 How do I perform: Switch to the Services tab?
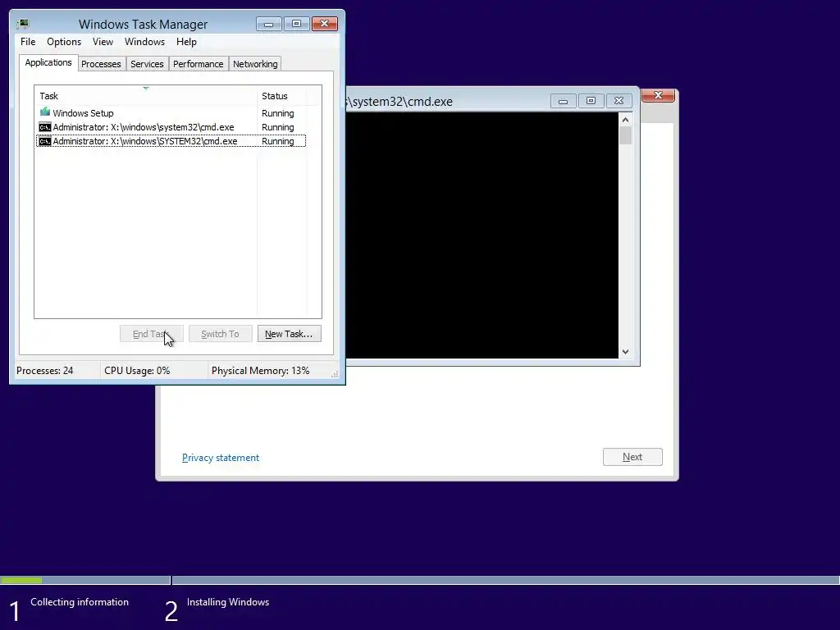point(148,64)
